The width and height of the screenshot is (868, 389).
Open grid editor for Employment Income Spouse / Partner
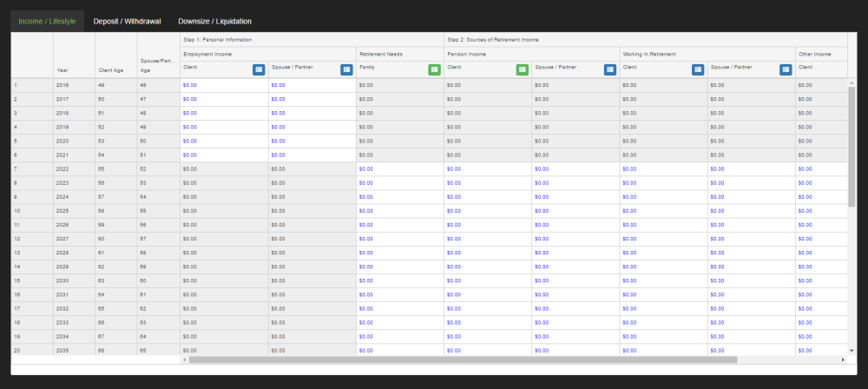(346, 69)
